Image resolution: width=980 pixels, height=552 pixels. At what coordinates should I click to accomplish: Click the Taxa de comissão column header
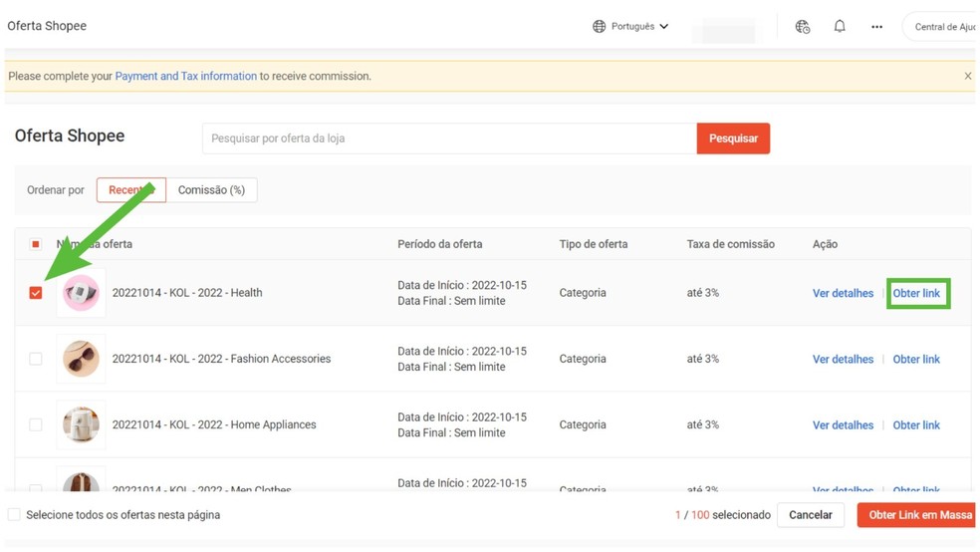(x=731, y=244)
